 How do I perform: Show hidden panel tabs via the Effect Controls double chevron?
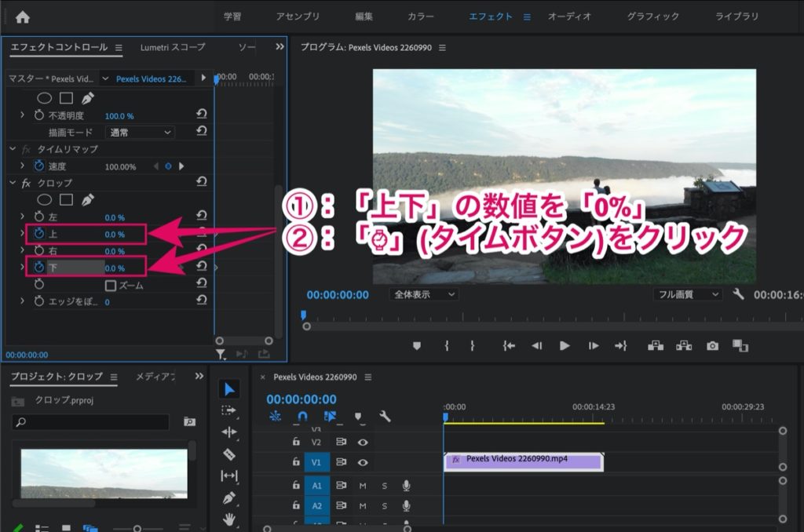click(280, 46)
